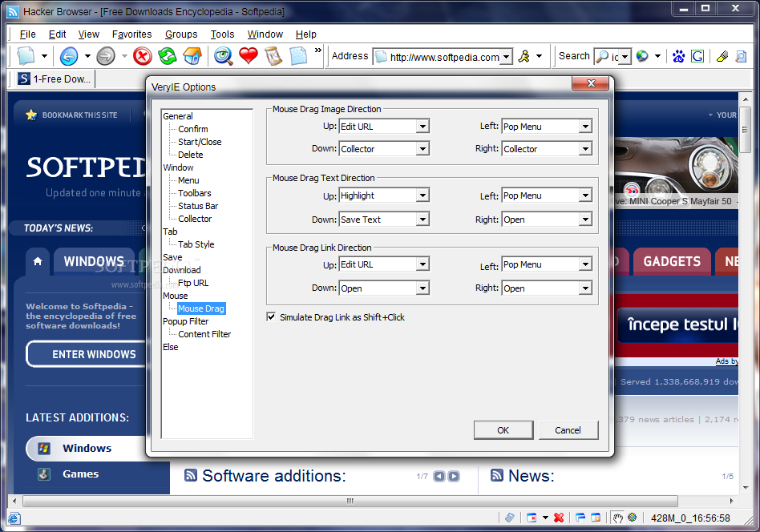
Task: Click the find-in-page icon at toolbar end
Action: click(x=741, y=56)
